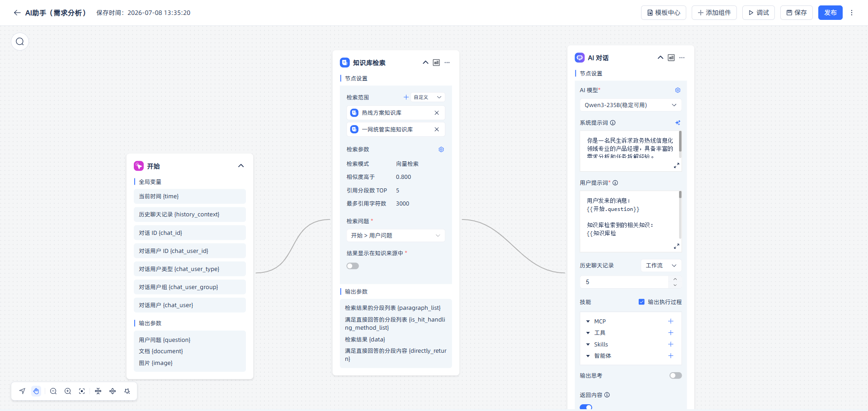Toggle the 返回内容 switch

pyautogui.click(x=586, y=407)
